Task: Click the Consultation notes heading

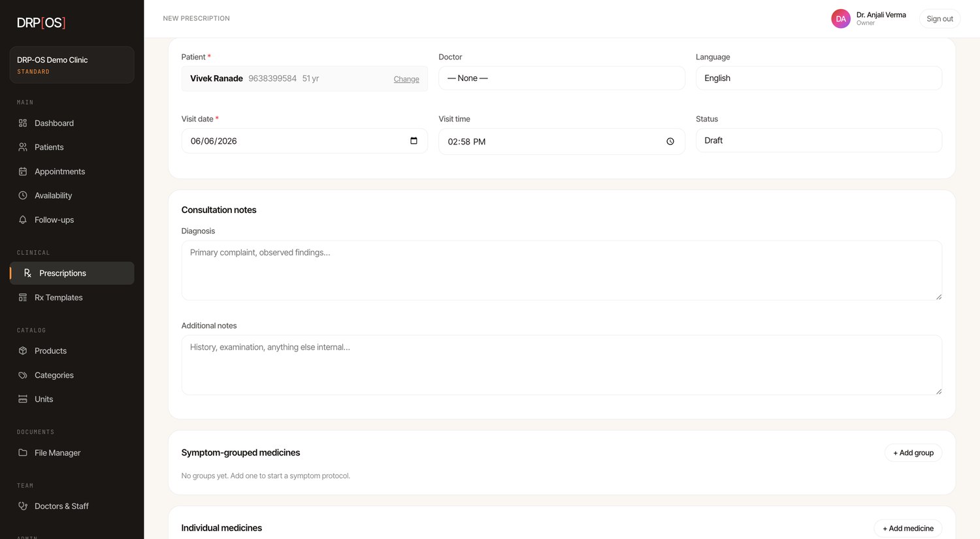Action: [x=219, y=210]
